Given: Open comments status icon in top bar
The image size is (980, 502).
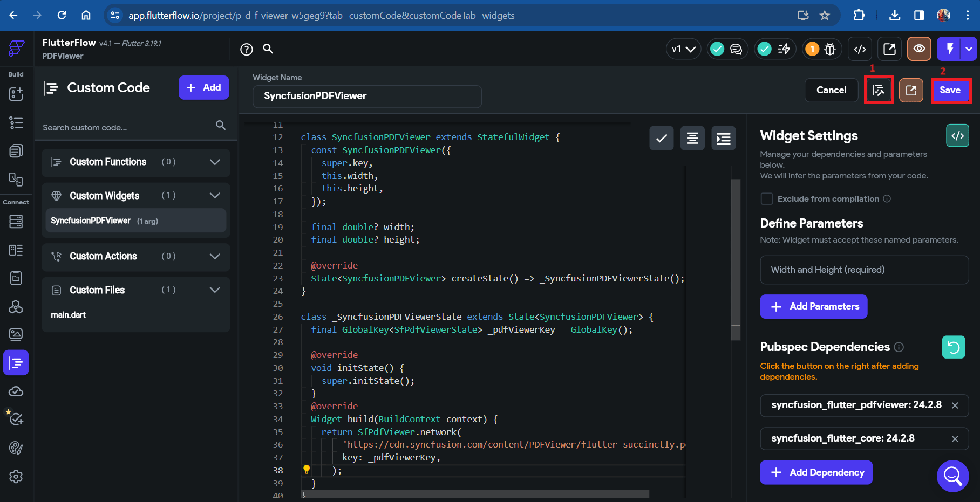Looking at the screenshot, I should pos(727,49).
